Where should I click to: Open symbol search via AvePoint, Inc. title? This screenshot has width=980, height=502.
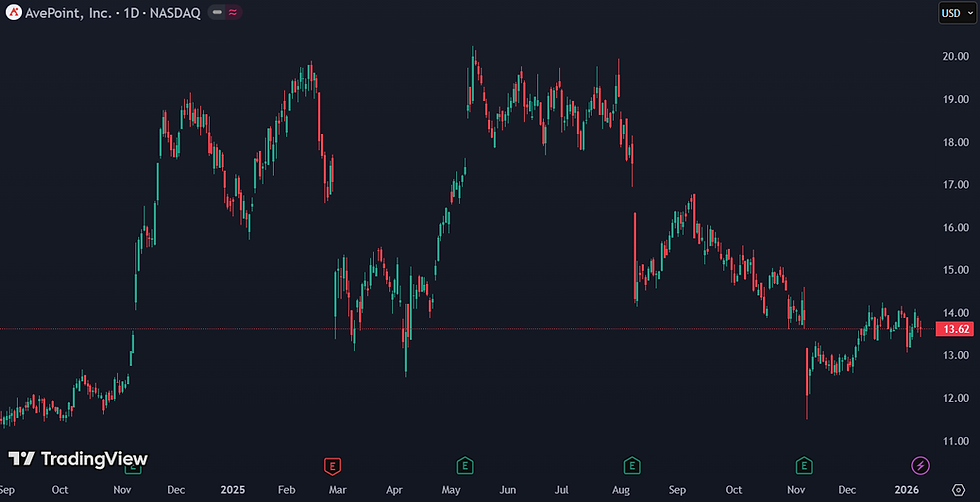112,13
